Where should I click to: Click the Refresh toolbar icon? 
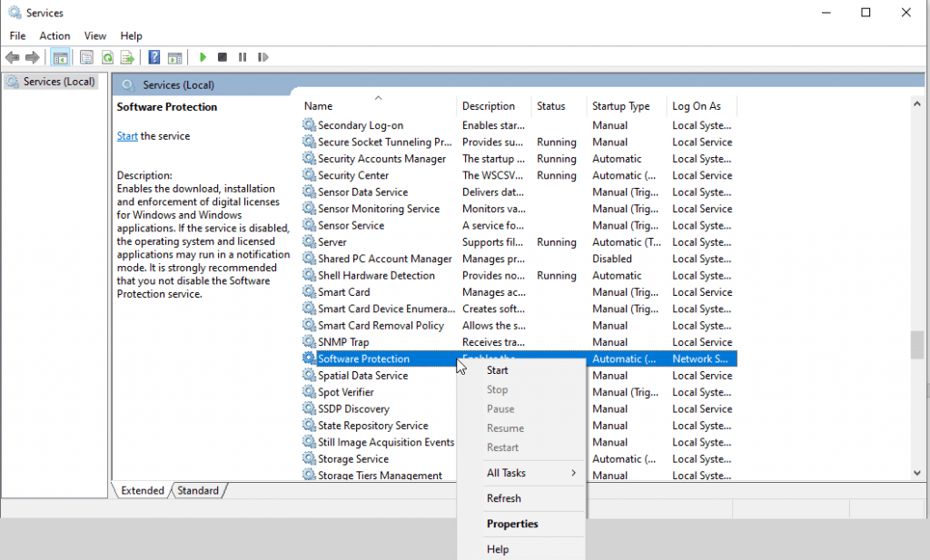107,57
